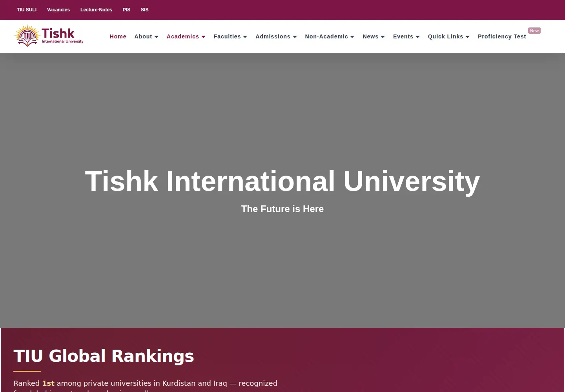Open the TIU SULI link
Screen dimensions: 565x392
pos(27,10)
